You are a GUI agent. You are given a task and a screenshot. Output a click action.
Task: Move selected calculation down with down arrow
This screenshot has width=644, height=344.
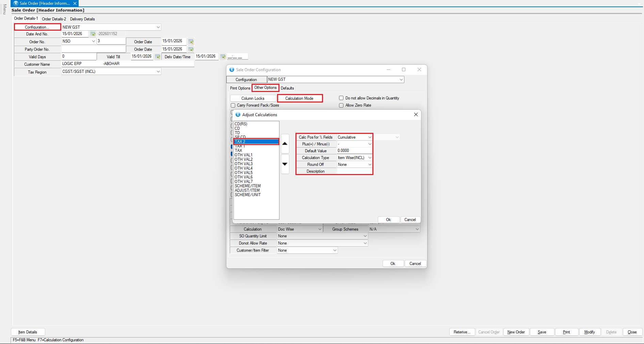pyautogui.click(x=285, y=164)
